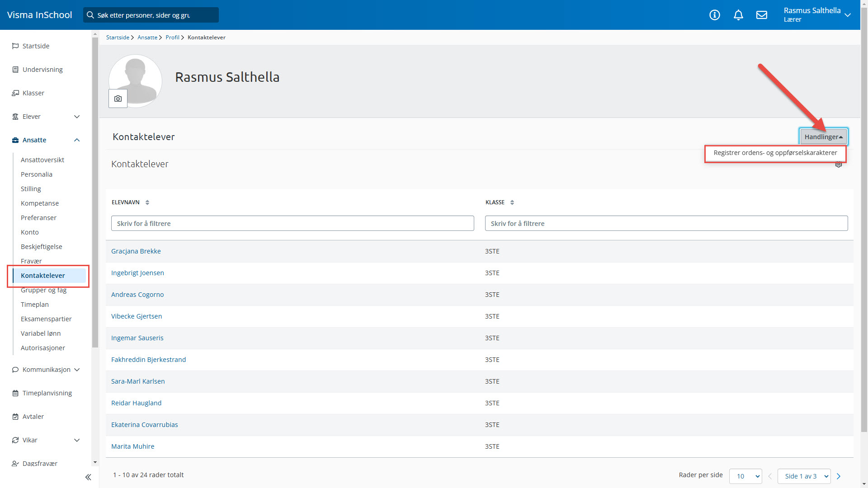Open student Gracjana Brekke link
This screenshot has width=868, height=488.
pos(136,251)
